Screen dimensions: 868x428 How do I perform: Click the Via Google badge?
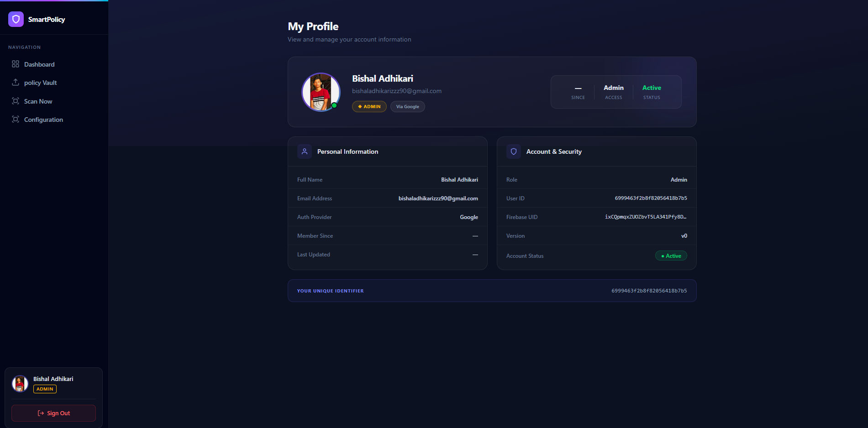pyautogui.click(x=407, y=107)
